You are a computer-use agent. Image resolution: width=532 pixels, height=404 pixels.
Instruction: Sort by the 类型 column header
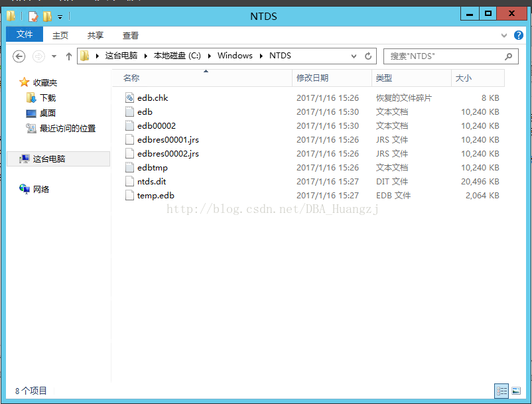pyautogui.click(x=411, y=78)
